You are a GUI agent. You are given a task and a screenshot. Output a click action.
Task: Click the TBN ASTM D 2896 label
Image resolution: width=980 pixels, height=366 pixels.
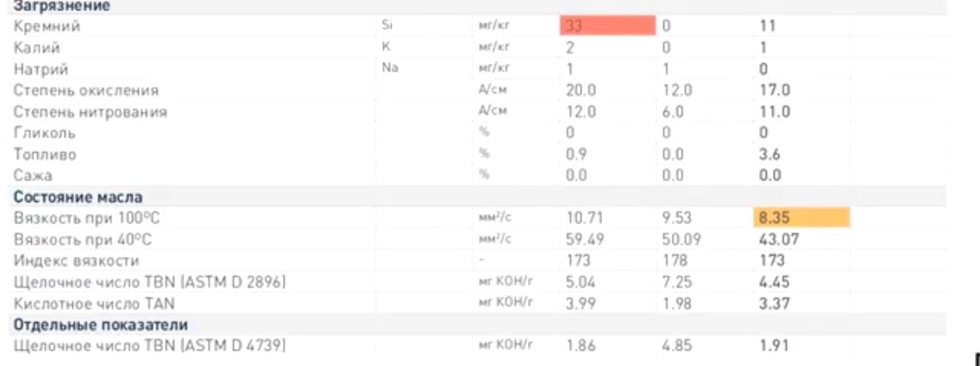[150, 282]
